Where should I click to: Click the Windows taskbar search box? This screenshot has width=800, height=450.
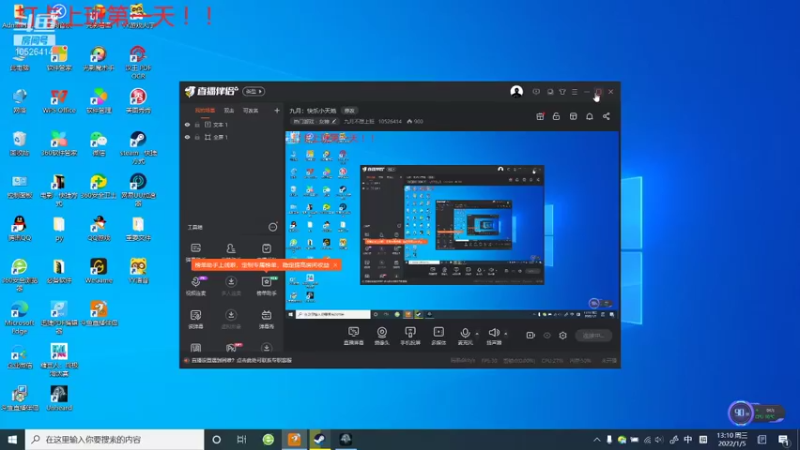click(114, 439)
